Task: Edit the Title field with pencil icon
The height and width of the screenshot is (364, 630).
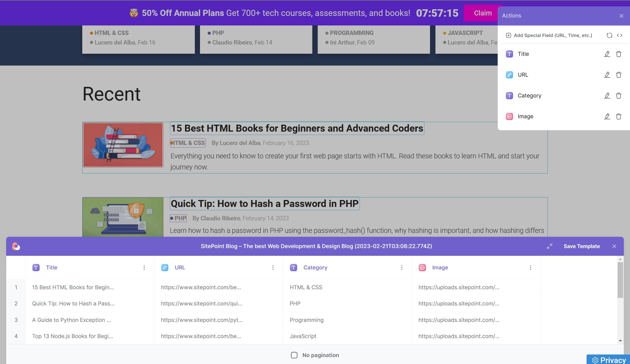Action: pos(607,54)
